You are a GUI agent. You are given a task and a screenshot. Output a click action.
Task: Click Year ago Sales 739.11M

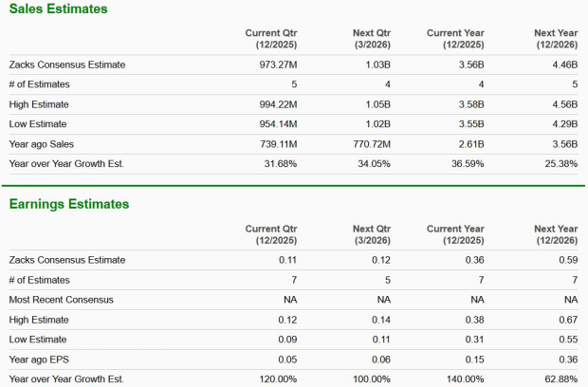coord(279,144)
